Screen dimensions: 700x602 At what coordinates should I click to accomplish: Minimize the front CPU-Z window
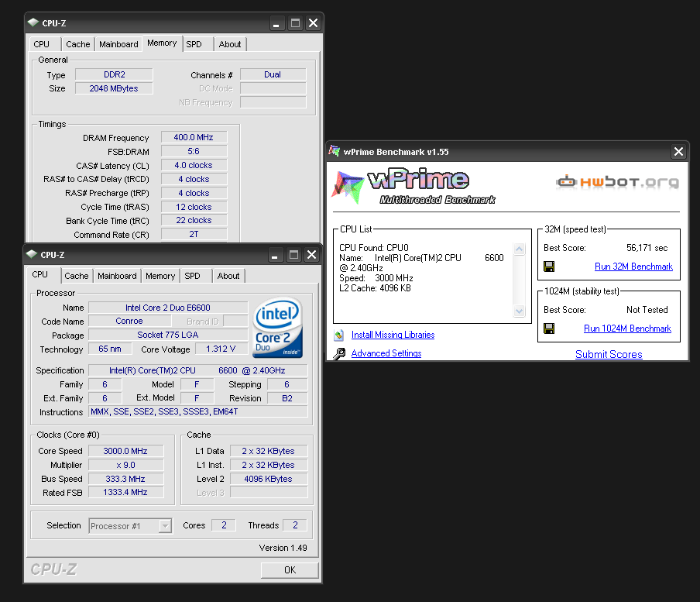point(275,255)
